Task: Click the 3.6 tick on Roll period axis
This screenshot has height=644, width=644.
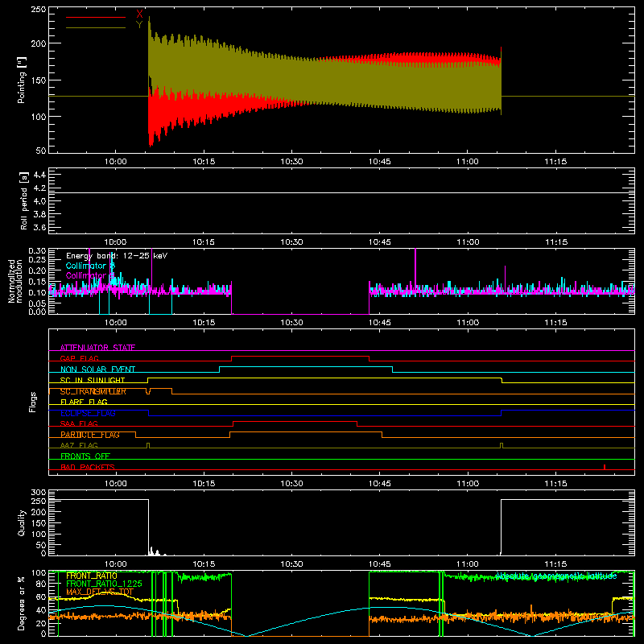Action: click(39, 228)
